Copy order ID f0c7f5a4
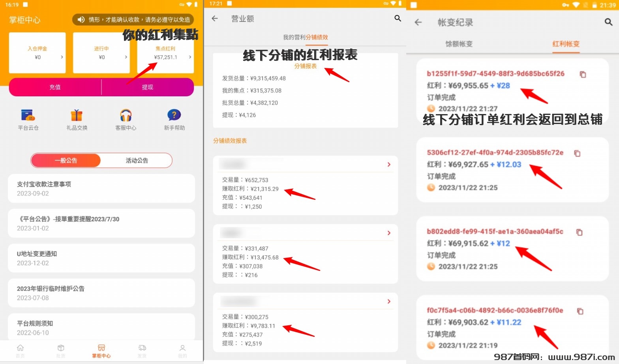This screenshot has width=619, height=364. pyautogui.click(x=580, y=311)
